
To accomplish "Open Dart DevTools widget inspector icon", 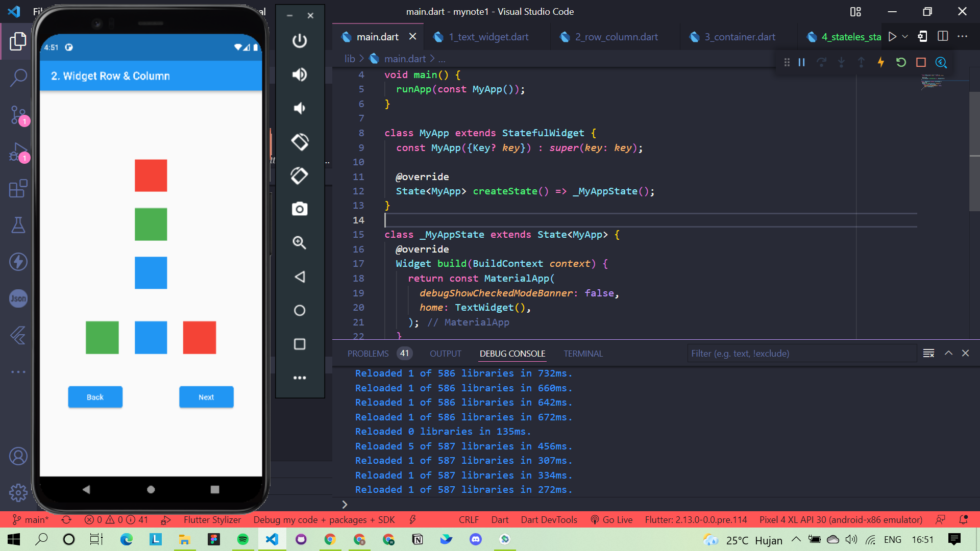I will point(941,62).
